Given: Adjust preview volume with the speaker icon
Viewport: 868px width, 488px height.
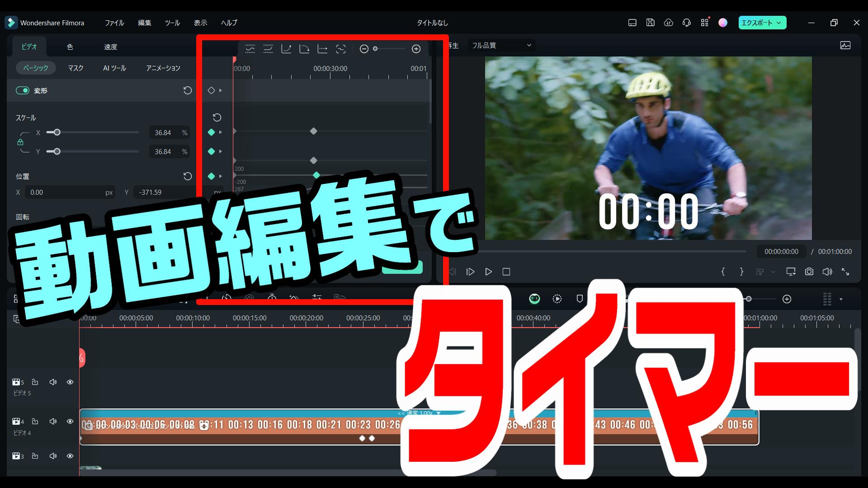Looking at the screenshot, I should pos(827,272).
